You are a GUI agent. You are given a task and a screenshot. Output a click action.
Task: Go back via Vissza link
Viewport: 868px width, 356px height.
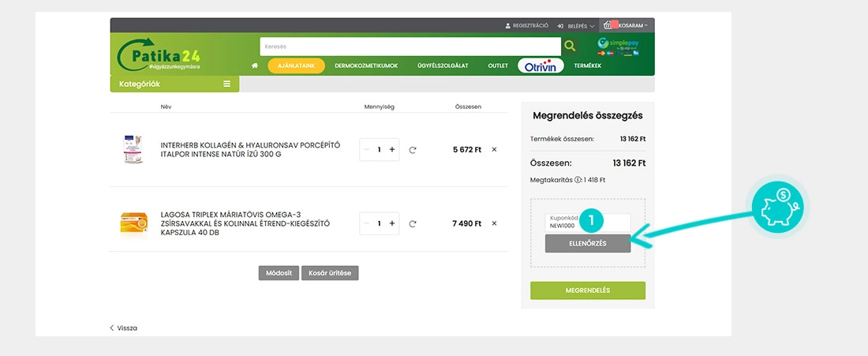123,328
